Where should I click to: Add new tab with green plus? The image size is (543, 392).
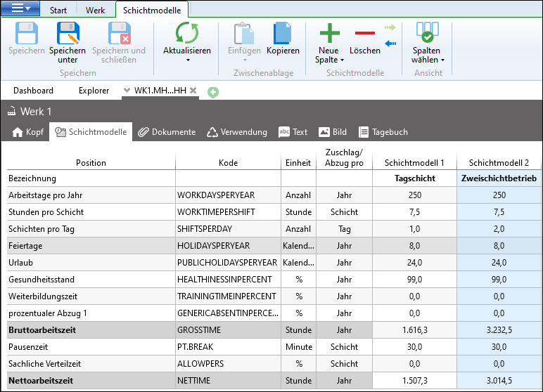point(213,92)
